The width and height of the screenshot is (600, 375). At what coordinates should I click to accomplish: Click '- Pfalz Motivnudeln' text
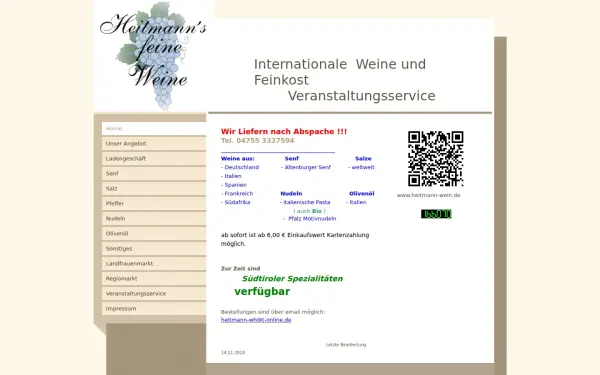[310, 218]
